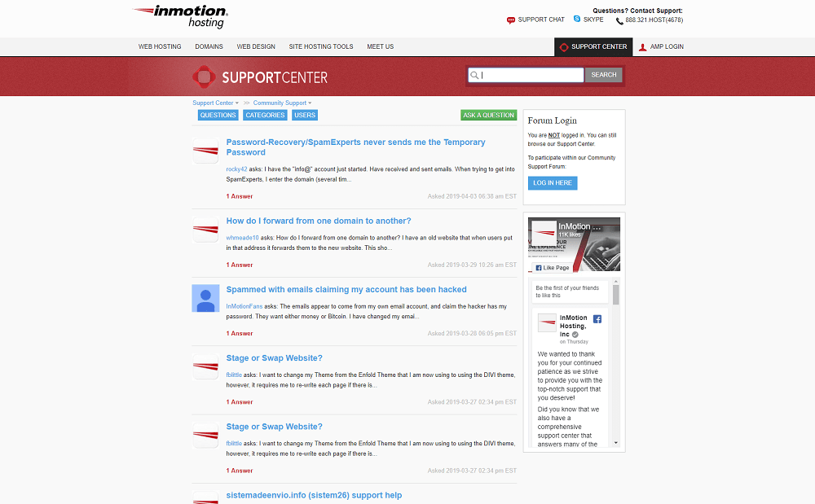Click the blue InMotionFans user avatar
Image resolution: width=815 pixels, height=504 pixels.
point(206,299)
